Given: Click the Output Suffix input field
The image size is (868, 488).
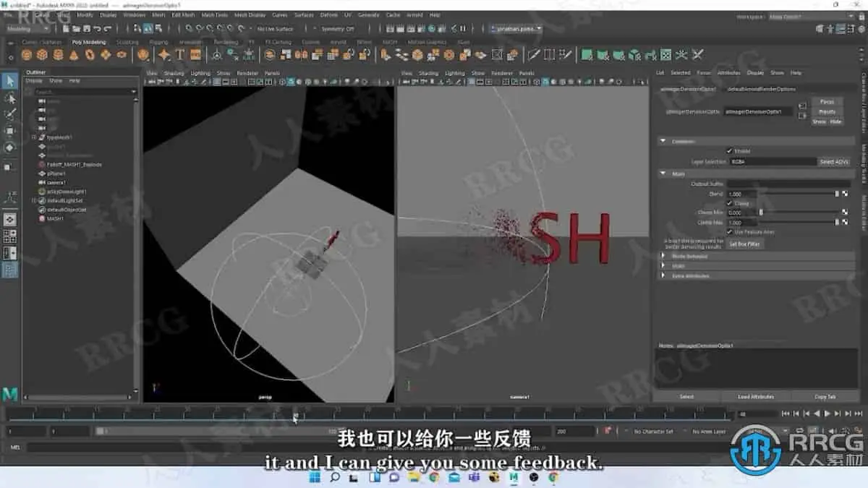Looking at the screenshot, I should pos(788,184).
